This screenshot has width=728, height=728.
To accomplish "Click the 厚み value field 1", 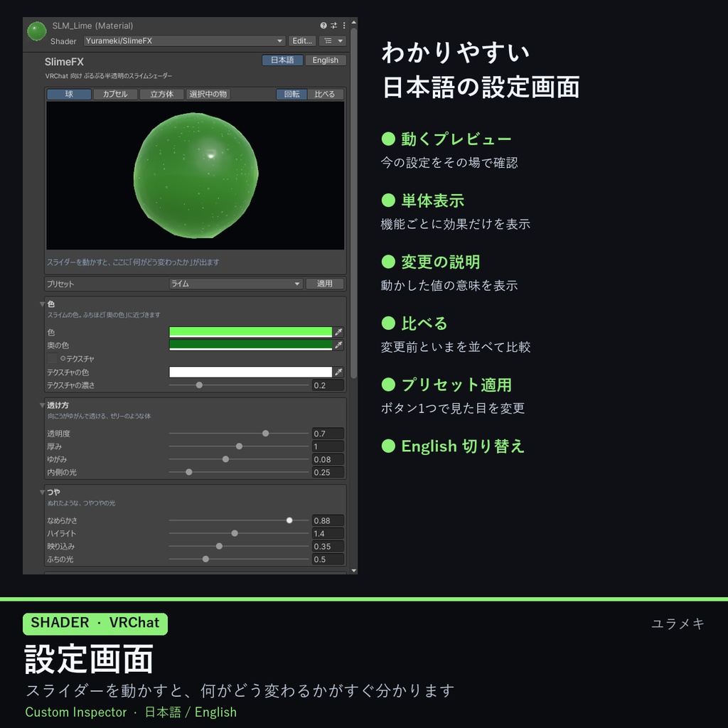I will pos(328,446).
